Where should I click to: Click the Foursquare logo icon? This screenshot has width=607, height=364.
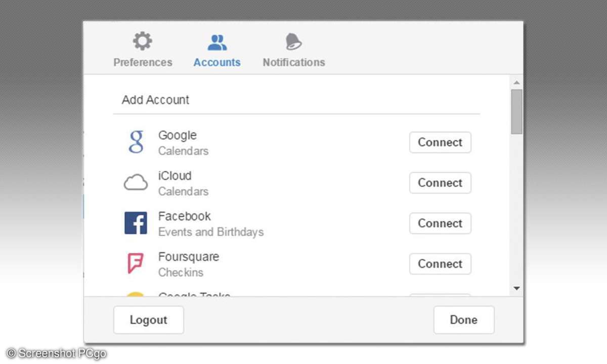pyautogui.click(x=136, y=263)
